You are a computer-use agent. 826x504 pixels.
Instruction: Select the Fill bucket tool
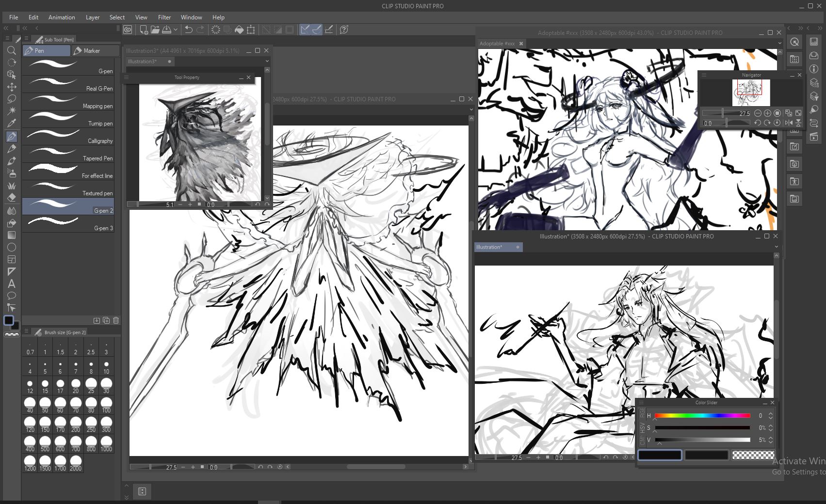pyautogui.click(x=12, y=222)
